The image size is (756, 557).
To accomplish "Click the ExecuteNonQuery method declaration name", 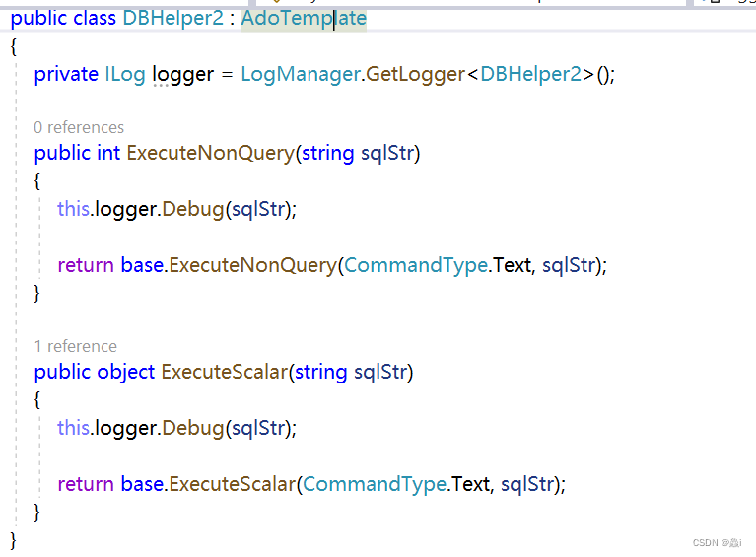I will (x=211, y=153).
